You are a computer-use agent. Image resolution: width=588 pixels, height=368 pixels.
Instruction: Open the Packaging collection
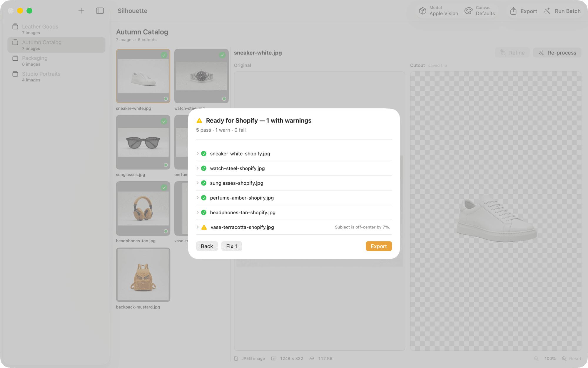56,61
